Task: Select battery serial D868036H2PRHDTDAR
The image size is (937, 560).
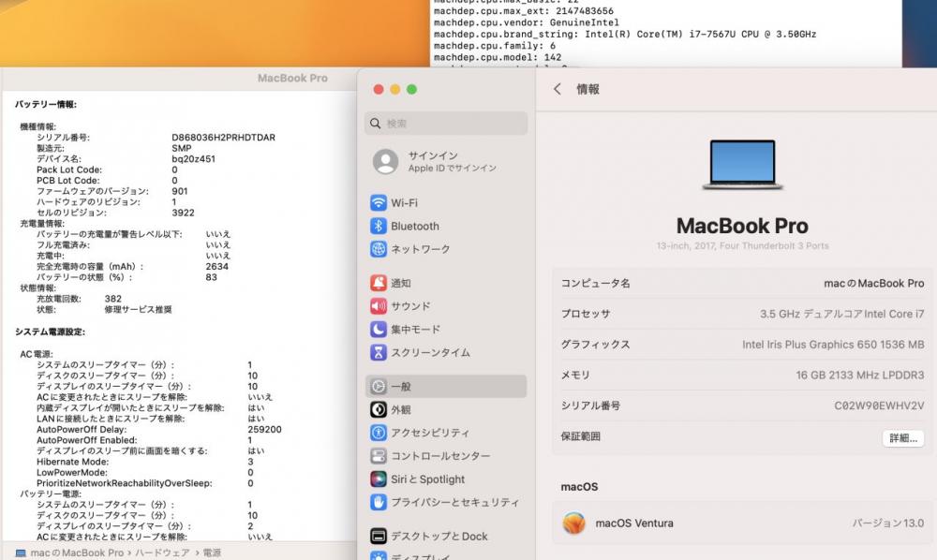Action: (x=224, y=138)
